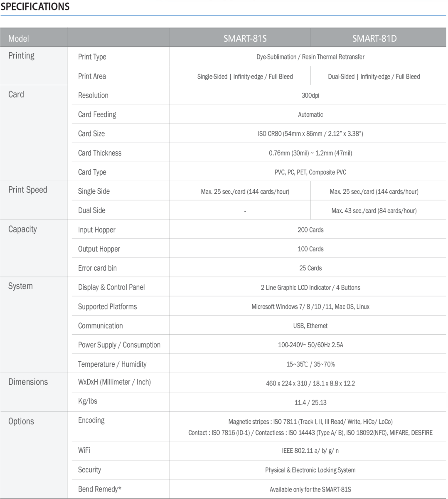Select the SMART-81S "Max. 25 sec./card" cell
Screen dimensions: 448x499
coord(245,192)
